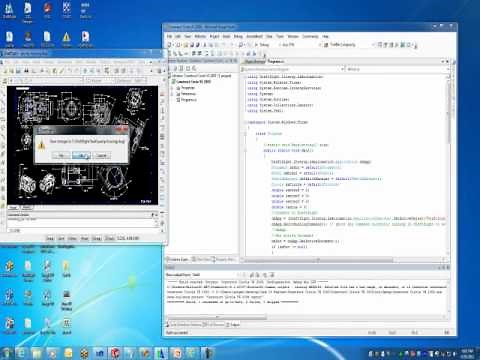Viewport: 480px width, 360px height.
Task: Switch to the Model tab in DraftSight
Action: coord(13,207)
